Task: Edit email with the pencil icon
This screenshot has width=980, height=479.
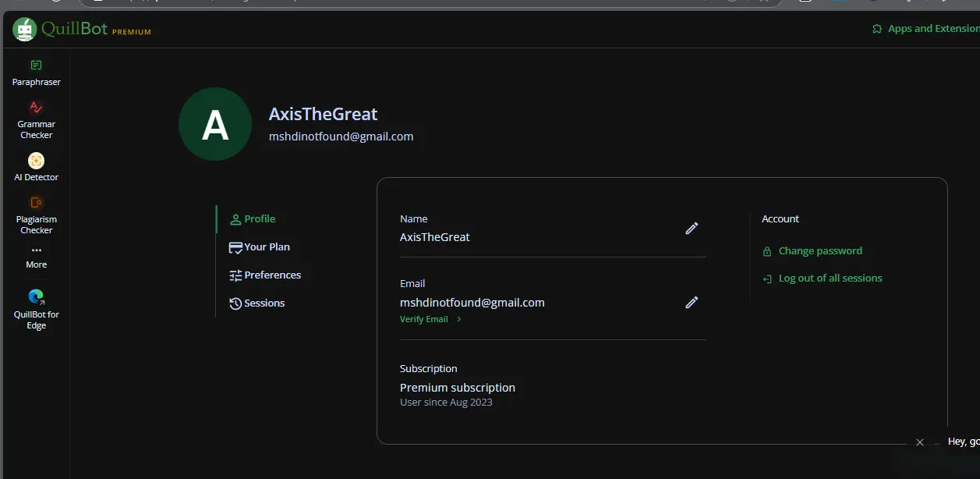Action: coord(692,302)
